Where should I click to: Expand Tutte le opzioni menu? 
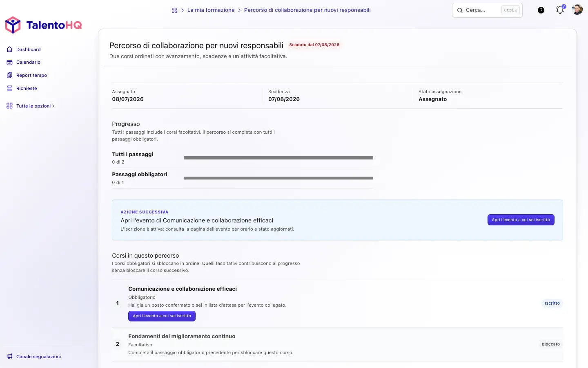point(31,106)
